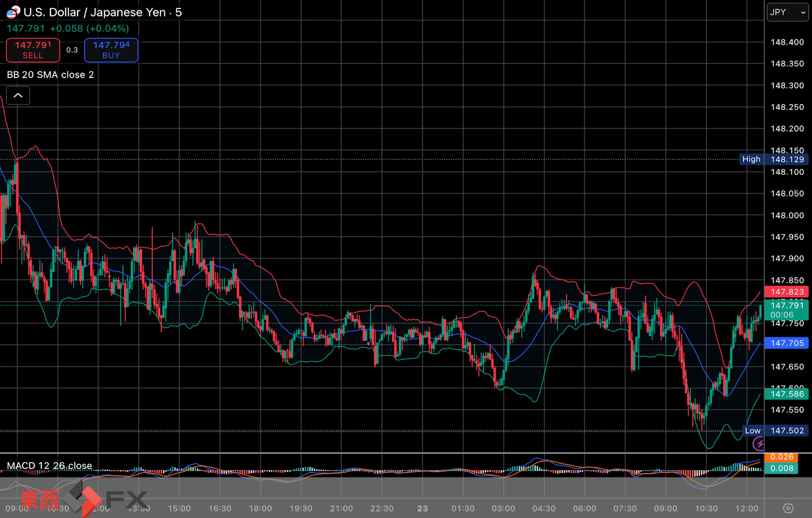Click the teal 0.008 MACD histogram label

tap(781, 468)
